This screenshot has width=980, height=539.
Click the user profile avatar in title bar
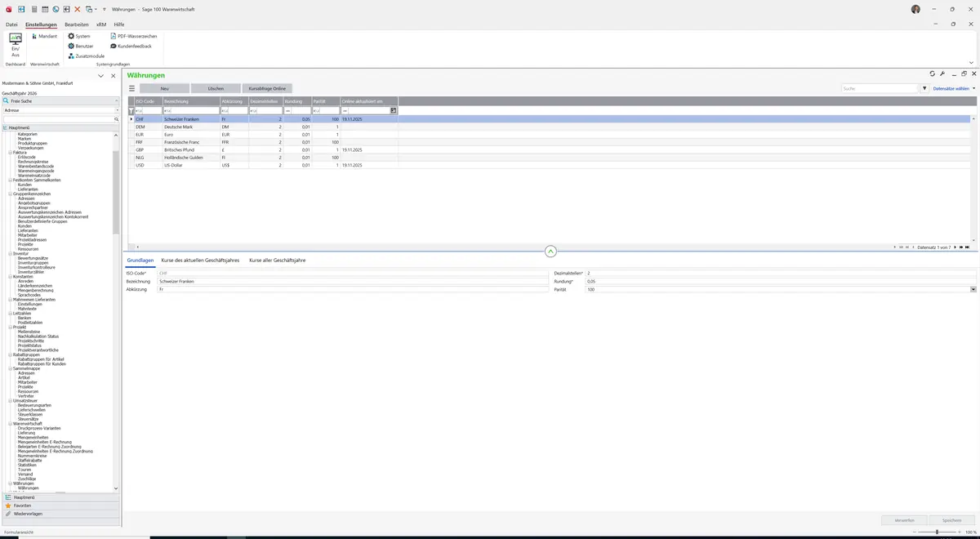915,9
